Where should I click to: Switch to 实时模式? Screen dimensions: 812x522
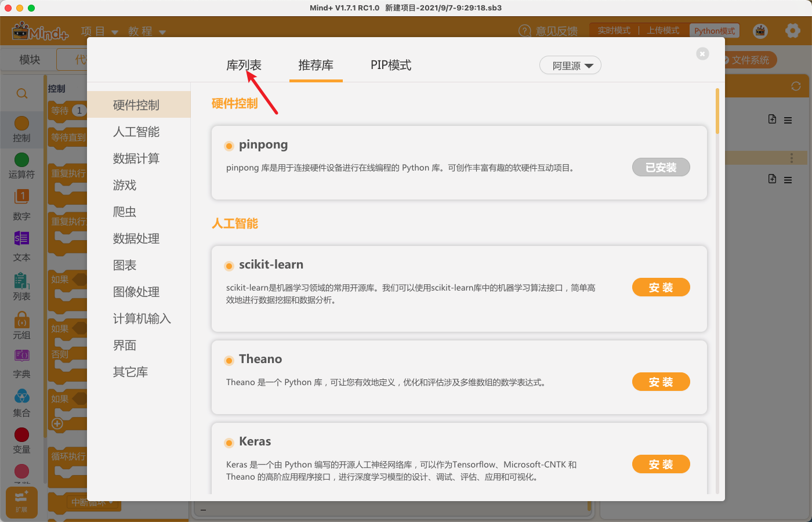tap(614, 31)
